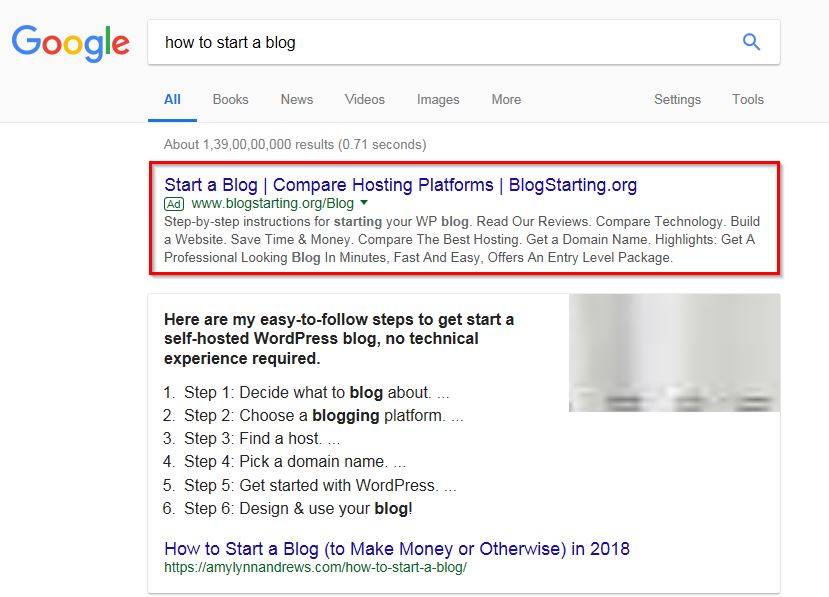Image resolution: width=829 pixels, height=597 pixels.
Task: Open 'How to Start a Blog (to Make Money or Otherwise) in 2018'
Action: tap(397, 549)
